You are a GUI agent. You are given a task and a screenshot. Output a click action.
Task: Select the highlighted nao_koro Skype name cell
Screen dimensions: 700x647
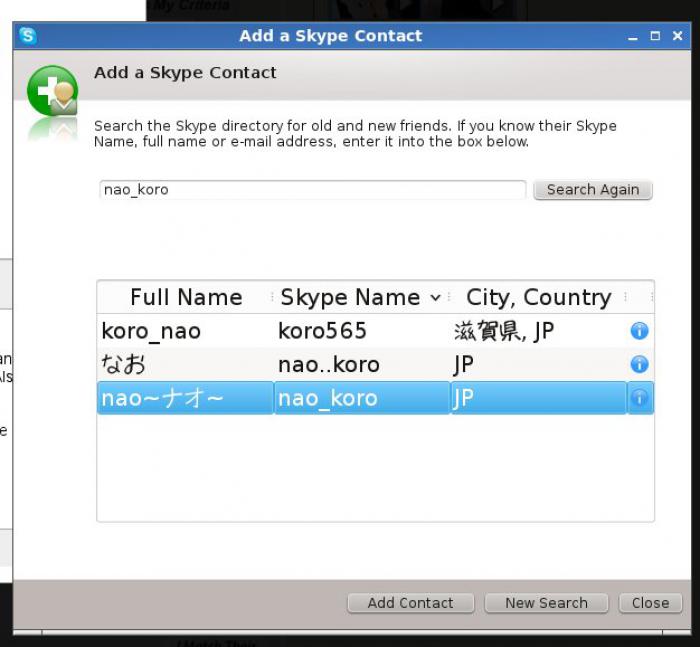tap(362, 398)
